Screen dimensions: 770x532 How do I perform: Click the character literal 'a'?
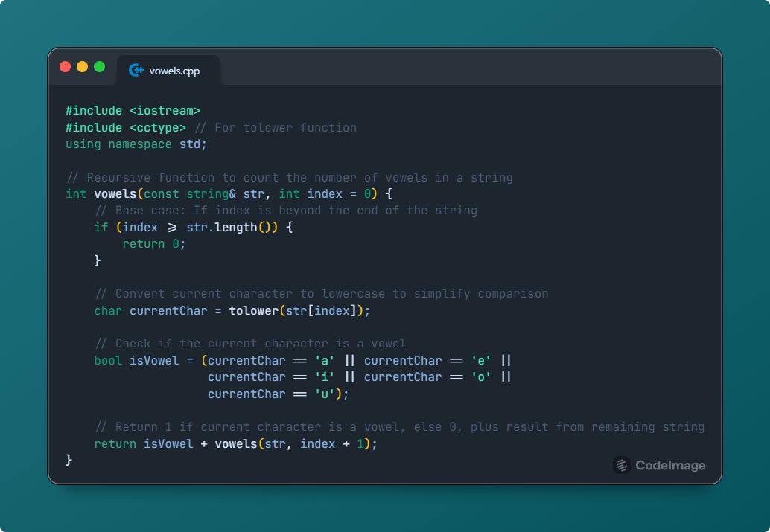325,361
